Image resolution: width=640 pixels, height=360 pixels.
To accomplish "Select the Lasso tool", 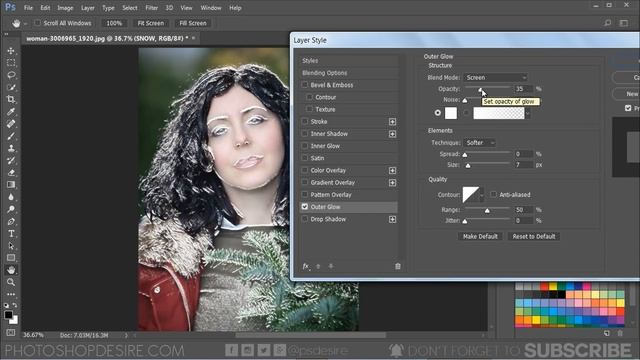I will (11, 75).
